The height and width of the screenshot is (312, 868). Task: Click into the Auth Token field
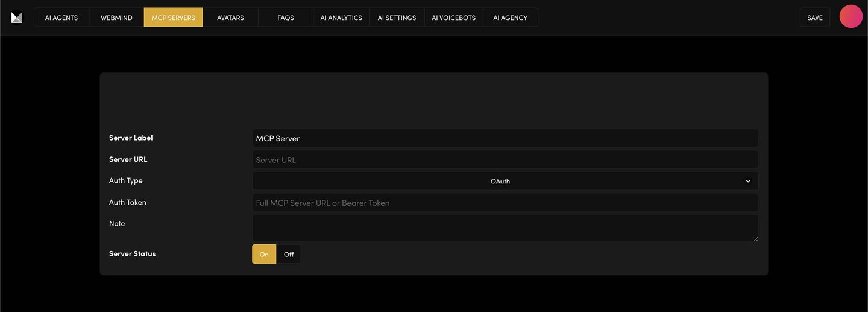click(x=505, y=203)
